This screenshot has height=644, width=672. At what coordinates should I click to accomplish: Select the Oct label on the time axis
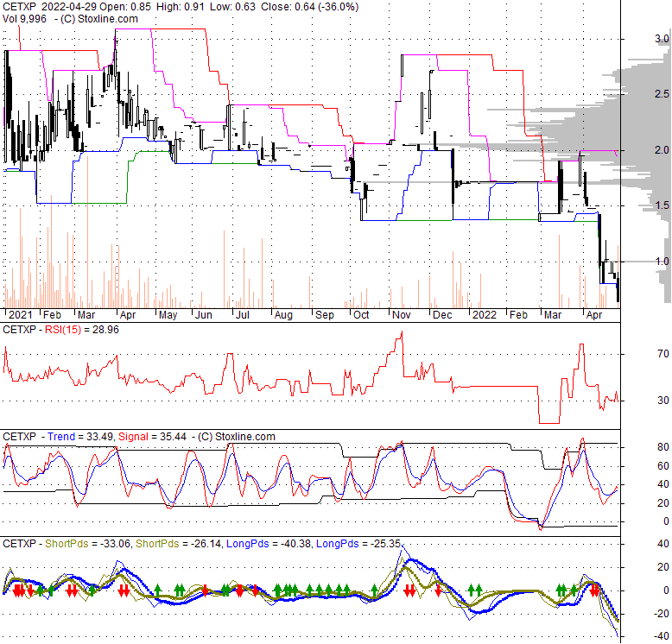pos(361,315)
